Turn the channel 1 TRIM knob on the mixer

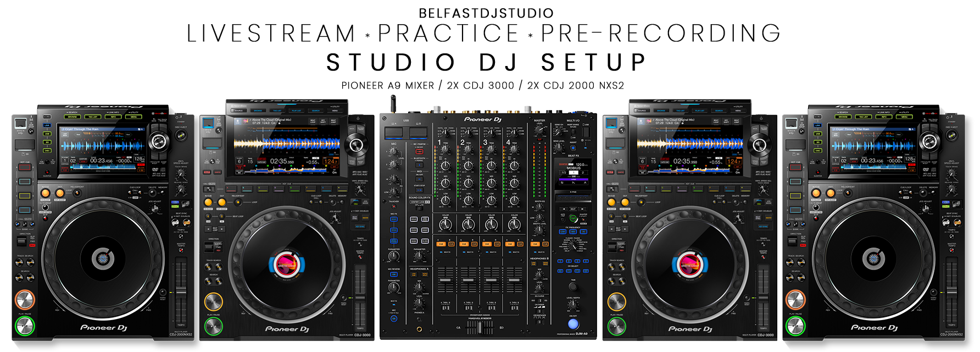click(445, 151)
